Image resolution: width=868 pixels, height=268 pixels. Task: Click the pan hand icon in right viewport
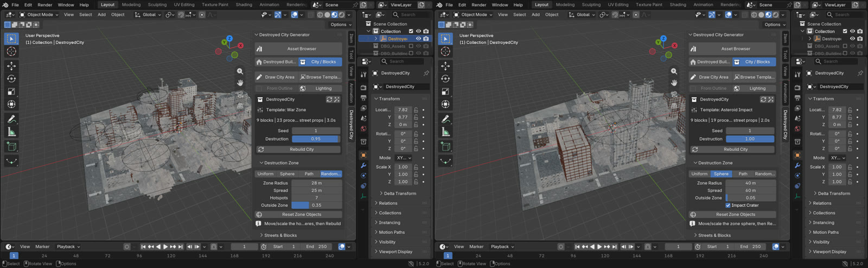click(674, 82)
